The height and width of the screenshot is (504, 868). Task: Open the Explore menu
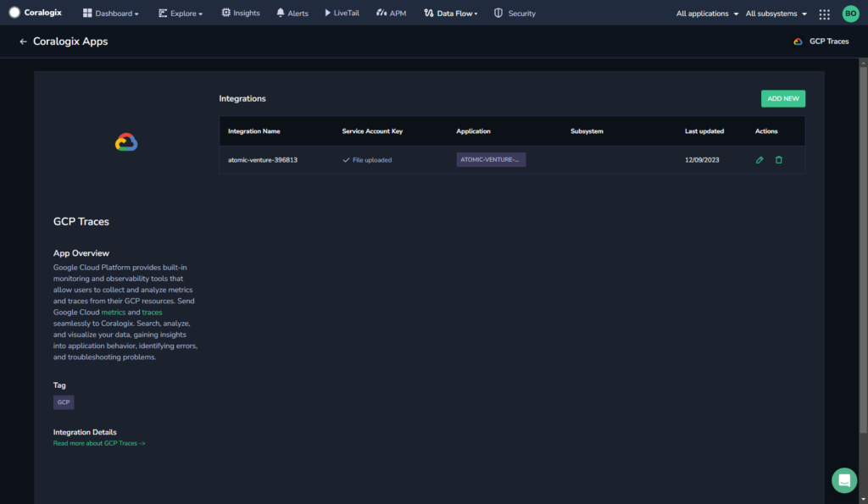click(181, 14)
